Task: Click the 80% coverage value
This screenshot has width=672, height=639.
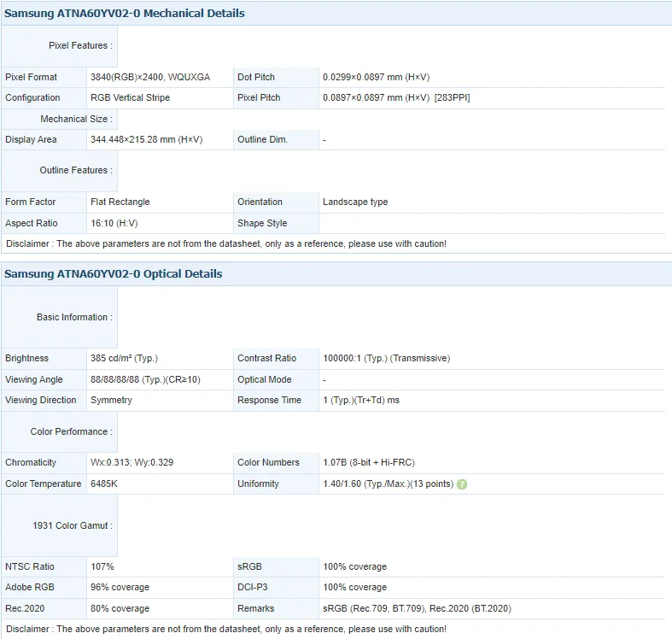Action: pyautogui.click(x=120, y=608)
